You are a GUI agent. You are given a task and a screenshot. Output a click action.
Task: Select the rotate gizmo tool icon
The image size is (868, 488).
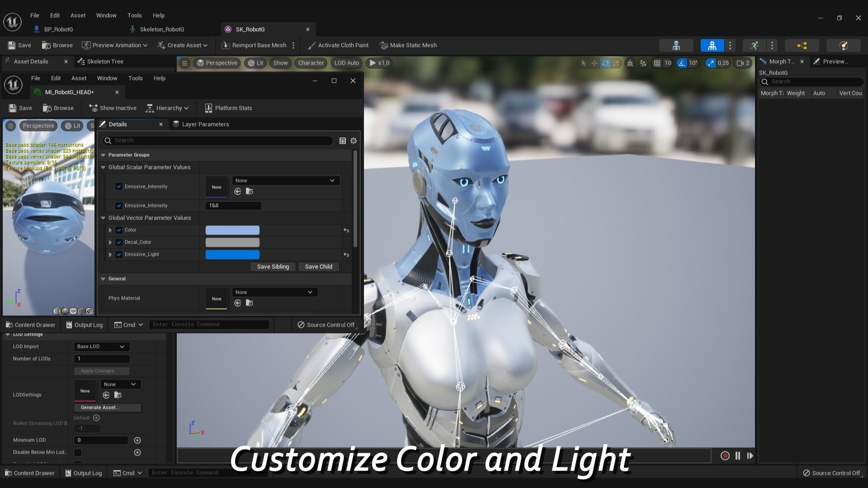[605, 63]
